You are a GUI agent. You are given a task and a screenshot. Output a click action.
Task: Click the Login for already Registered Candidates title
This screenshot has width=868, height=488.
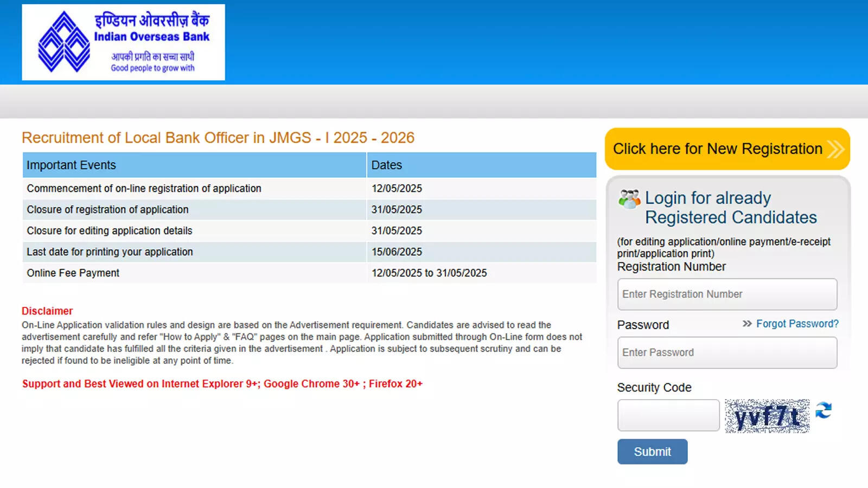(730, 208)
